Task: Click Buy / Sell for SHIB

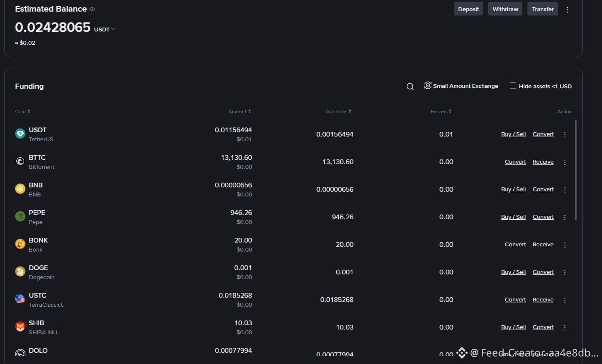Action: click(x=513, y=327)
